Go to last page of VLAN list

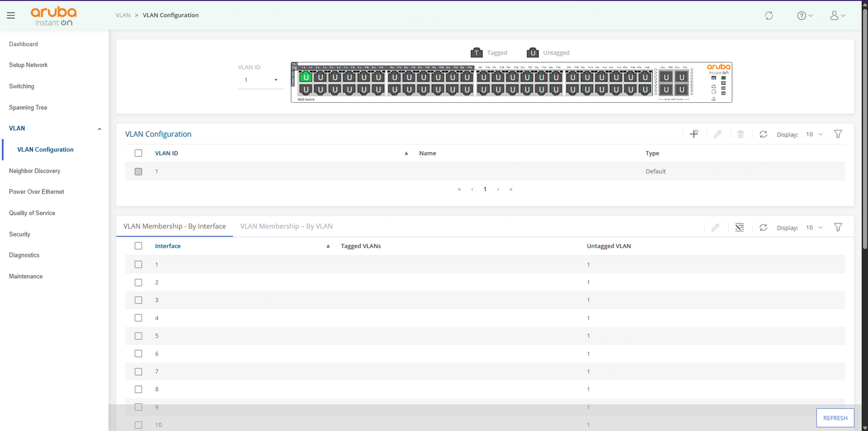[x=511, y=189]
